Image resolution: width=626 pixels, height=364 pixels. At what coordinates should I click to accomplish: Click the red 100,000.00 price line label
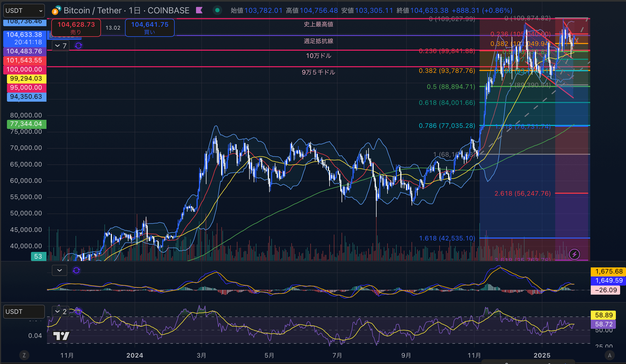point(25,69)
